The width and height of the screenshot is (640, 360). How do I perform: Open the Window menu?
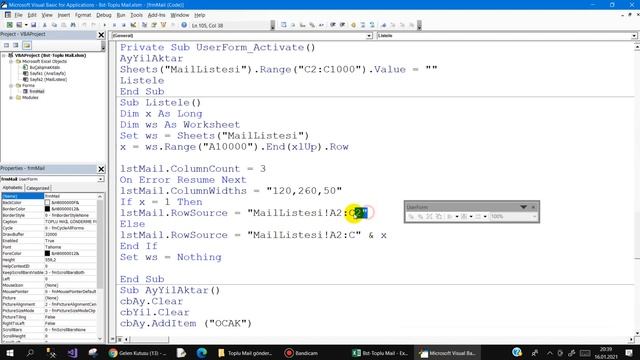tap(180, 15)
